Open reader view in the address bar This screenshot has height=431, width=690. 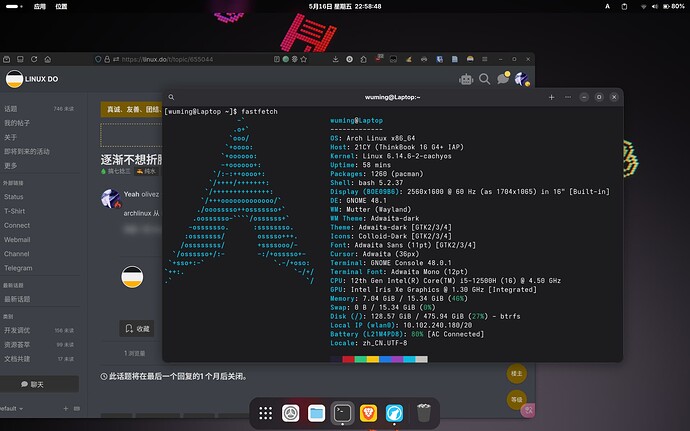click(x=276, y=59)
